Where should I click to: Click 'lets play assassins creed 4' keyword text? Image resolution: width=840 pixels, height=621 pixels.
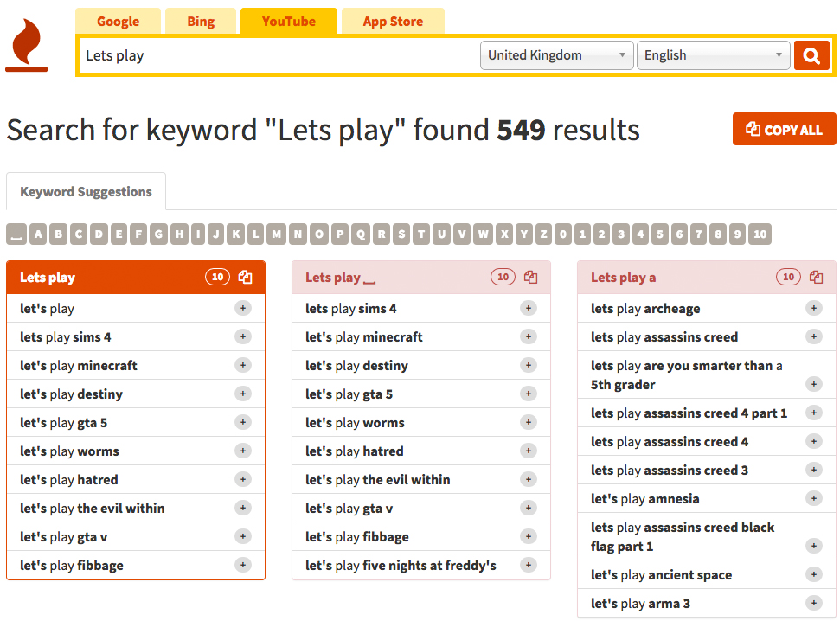click(x=669, y=441)
